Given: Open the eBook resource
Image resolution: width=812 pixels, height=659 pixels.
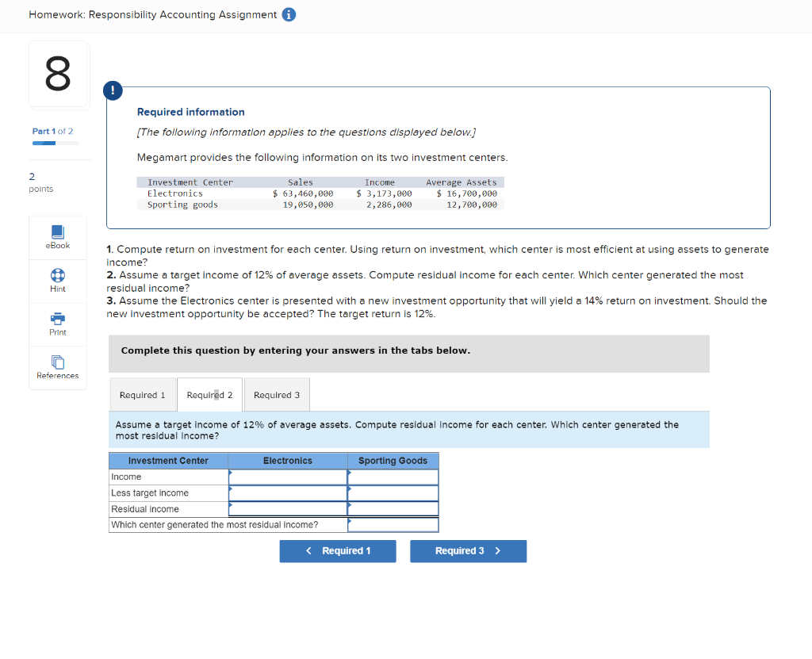Looking at the screenshot, I should pos(57,236).
